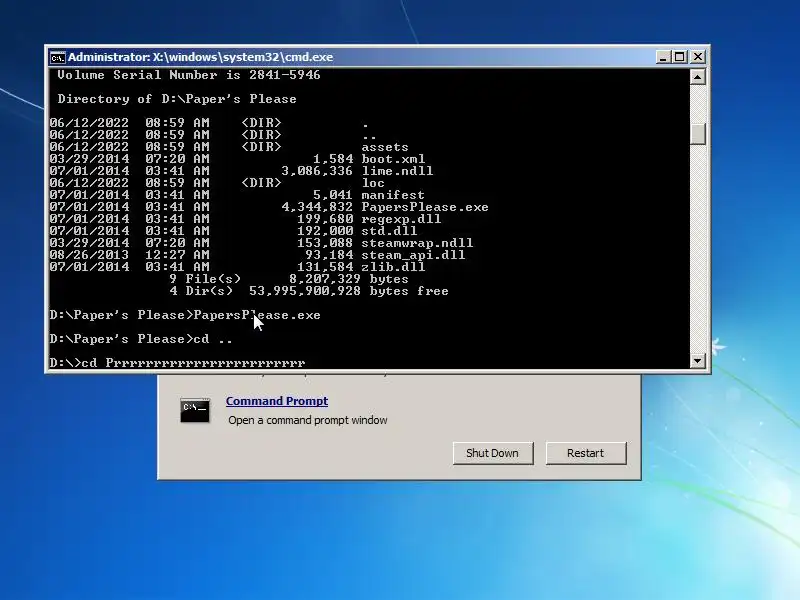Click 'PapersPlease.exe' in the directory listing

(x=425, y=207)
